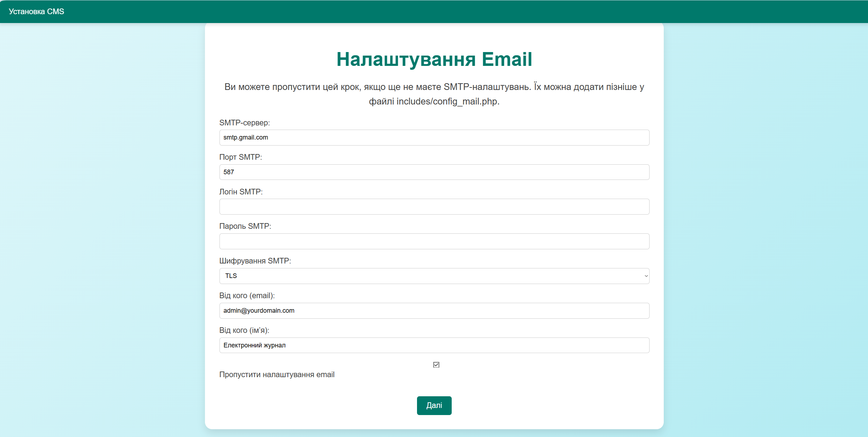Click the 'Від кого (ім'я)' field with Електронний журнал

point(434,345)
